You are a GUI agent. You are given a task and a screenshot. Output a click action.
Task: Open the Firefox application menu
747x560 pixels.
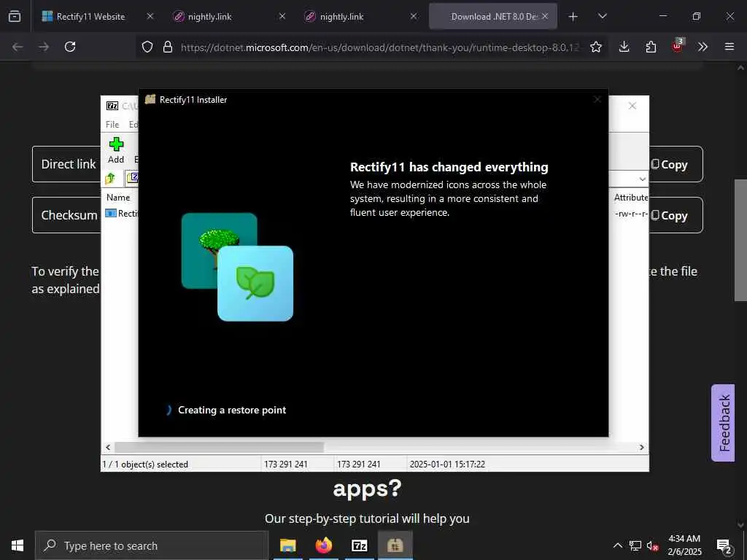729,47
